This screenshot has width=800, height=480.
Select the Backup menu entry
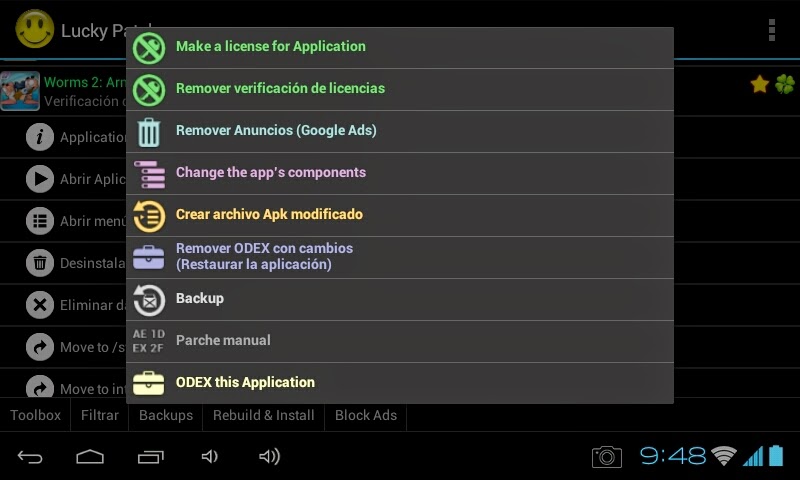click(x=400, y=299)
